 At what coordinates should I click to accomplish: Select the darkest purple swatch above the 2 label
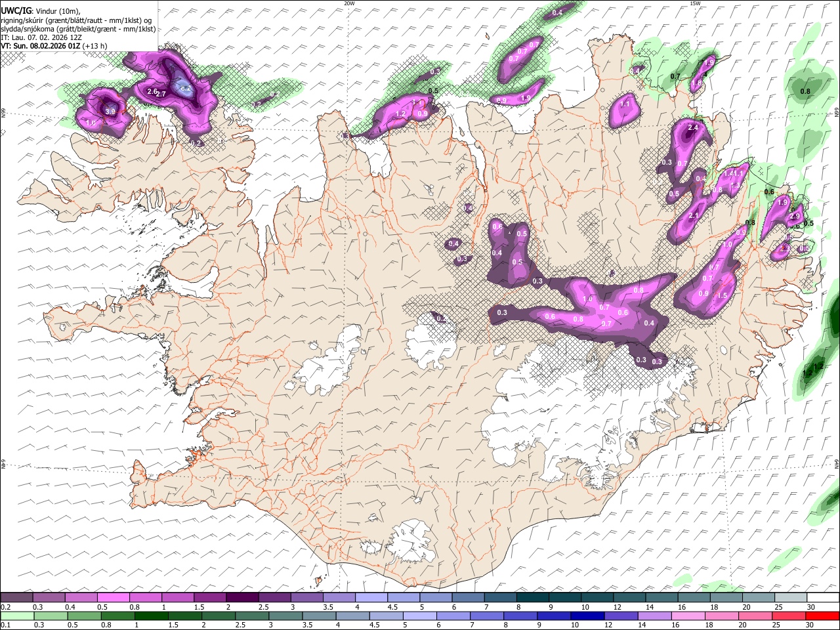coord(242,597)
